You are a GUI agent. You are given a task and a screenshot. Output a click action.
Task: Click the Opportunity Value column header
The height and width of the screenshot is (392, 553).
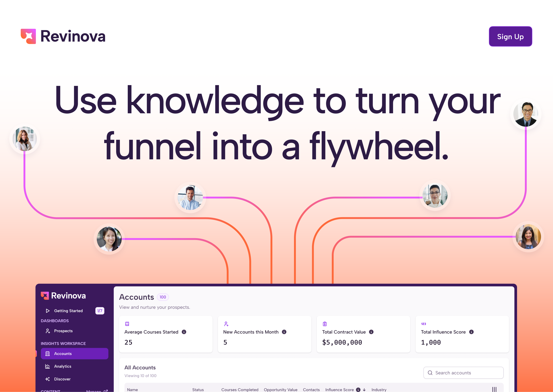[281, 390]
